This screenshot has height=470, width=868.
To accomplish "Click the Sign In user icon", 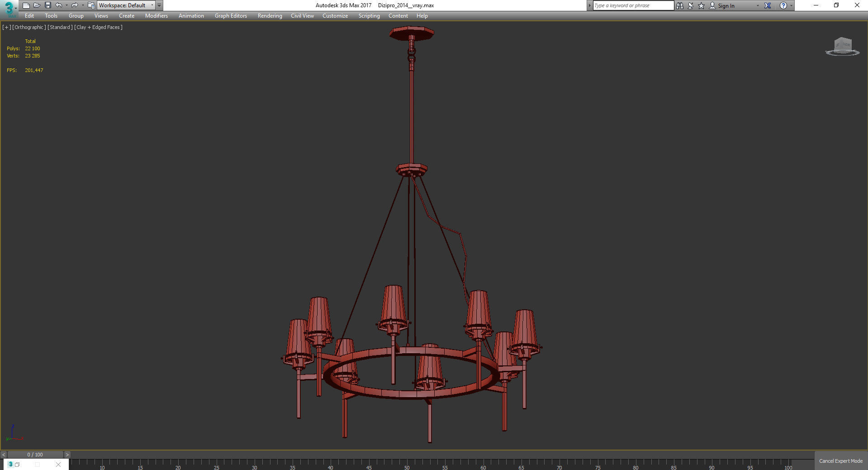I will (x=712, y=5).
